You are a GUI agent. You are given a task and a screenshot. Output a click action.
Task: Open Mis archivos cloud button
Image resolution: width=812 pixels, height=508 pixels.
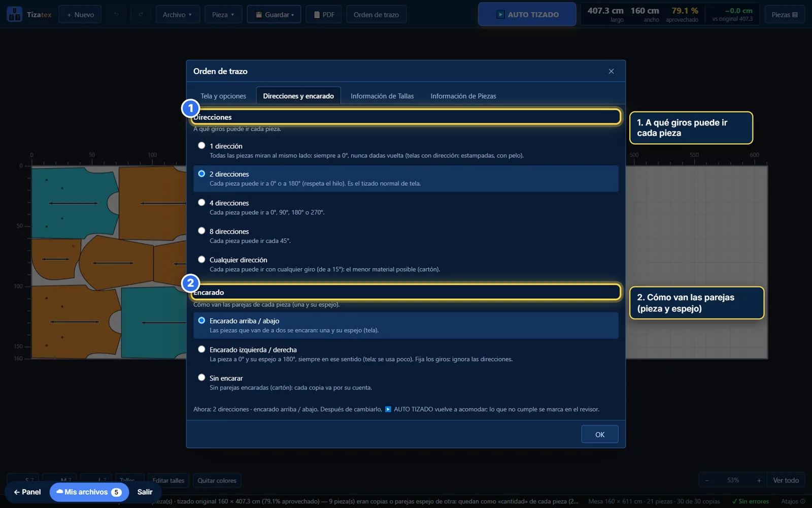coord(89,492)
